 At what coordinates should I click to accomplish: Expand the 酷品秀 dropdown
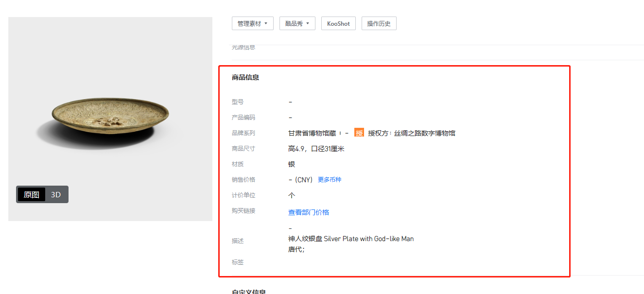point(297,23)
